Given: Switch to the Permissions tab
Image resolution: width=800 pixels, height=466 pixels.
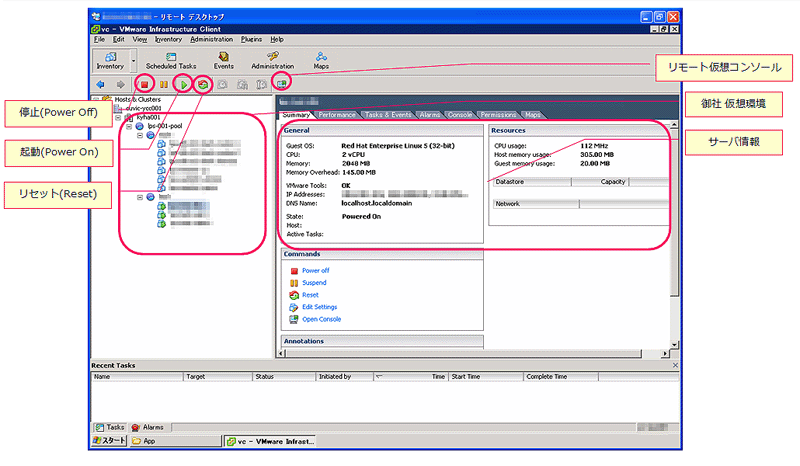Looking at the screenshot, I should point(498,115).
